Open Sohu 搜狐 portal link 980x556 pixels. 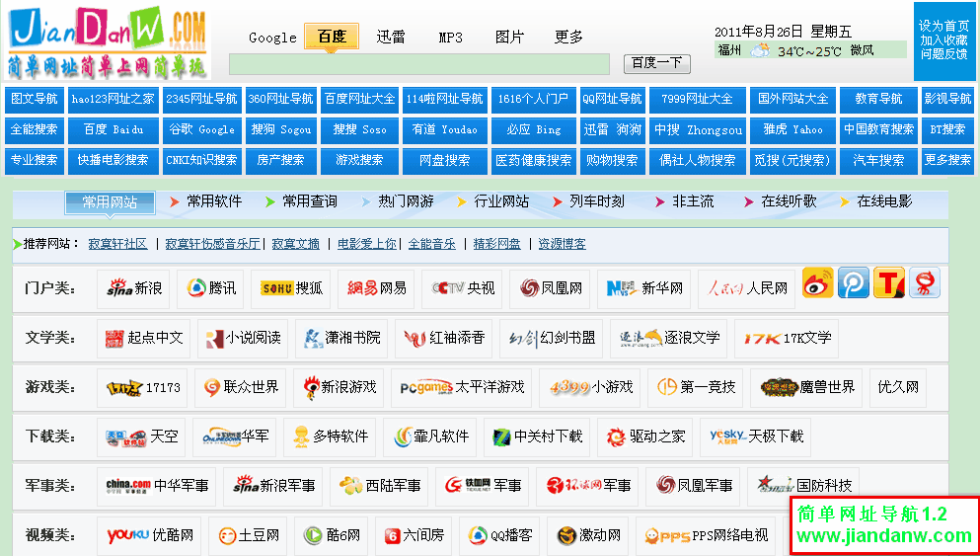click(290, 289)
